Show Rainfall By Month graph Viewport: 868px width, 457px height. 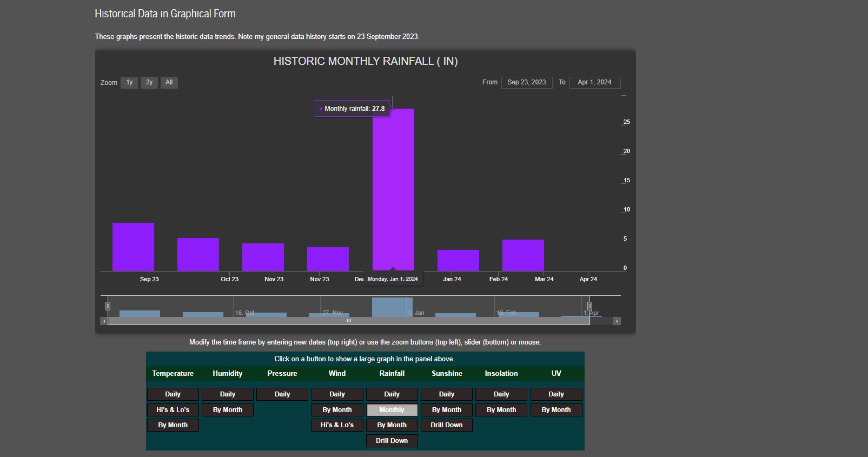[x=392, y=425]
